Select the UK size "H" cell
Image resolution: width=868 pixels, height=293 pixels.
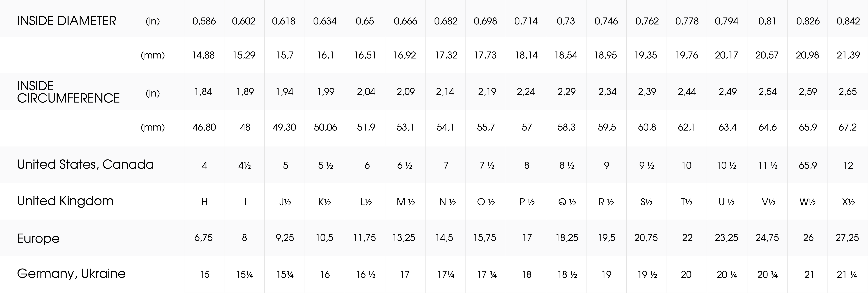[x=204, y=202]
